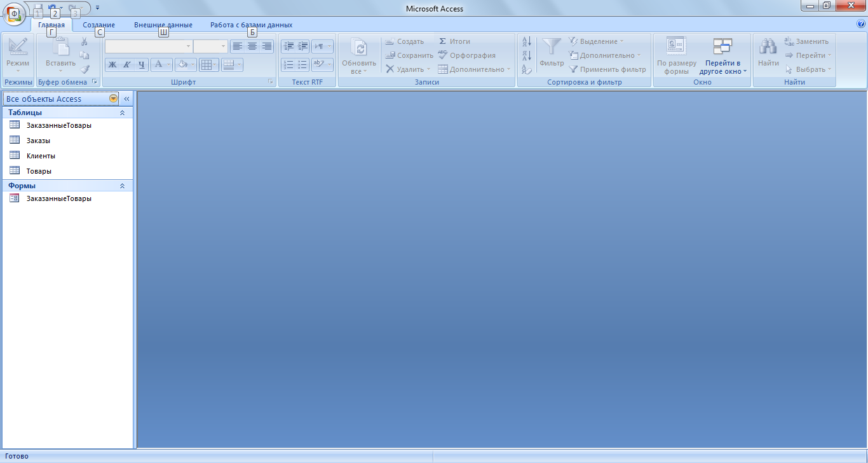This screenshot has width=868, height=463.
Task: Click the numbered list icon
Action: click(x=288, y=64)
